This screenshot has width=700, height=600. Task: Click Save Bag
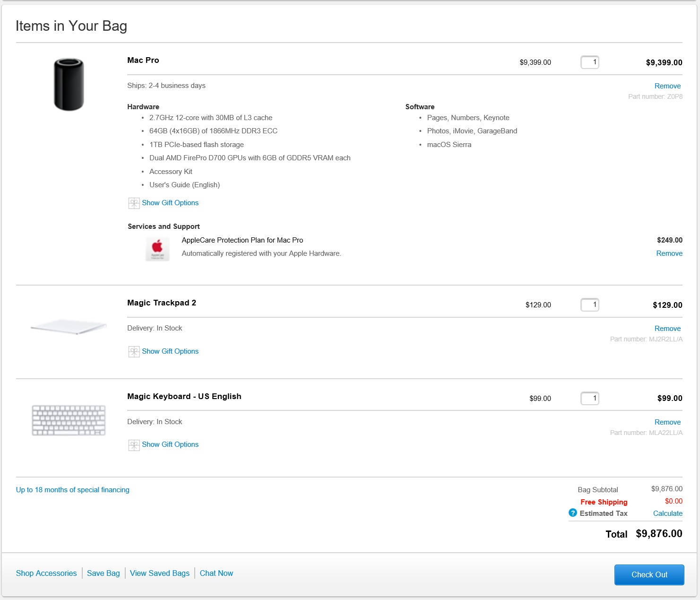click(104, 573)
